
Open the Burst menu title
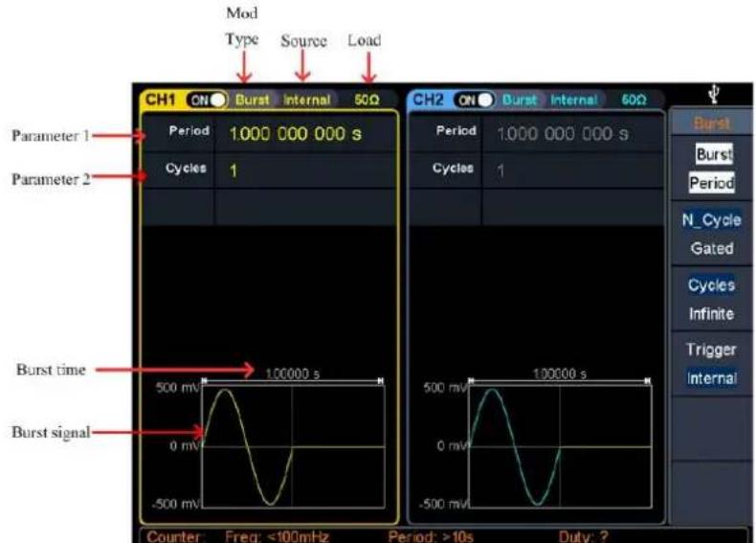pos(712,124)
